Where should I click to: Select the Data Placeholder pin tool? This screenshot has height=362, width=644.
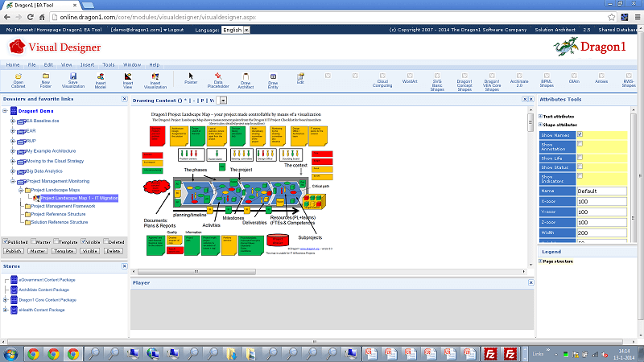(x=218, y=80)
